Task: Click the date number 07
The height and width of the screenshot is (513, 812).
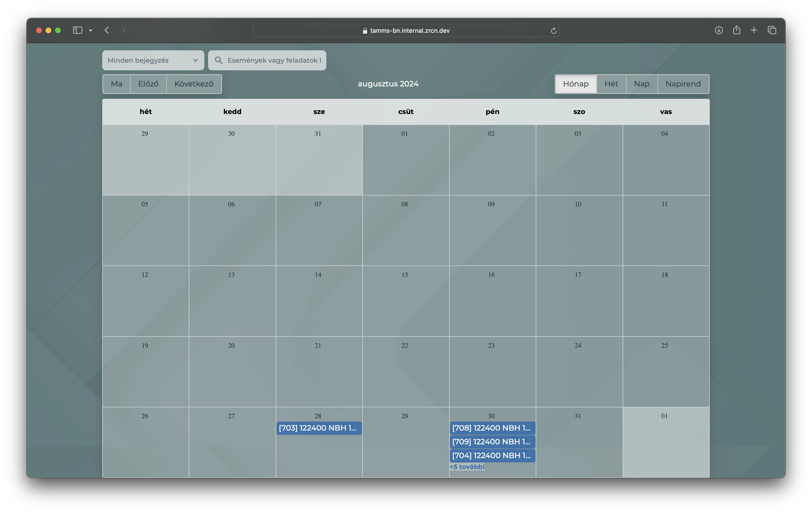Action: point(318,204)
